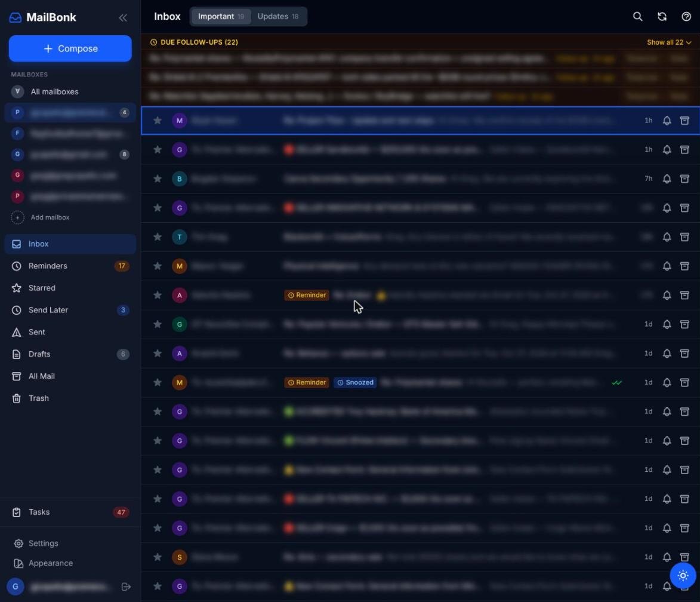Star the T sender email
This screenshot has width=700, height=602.
[157, 237]
